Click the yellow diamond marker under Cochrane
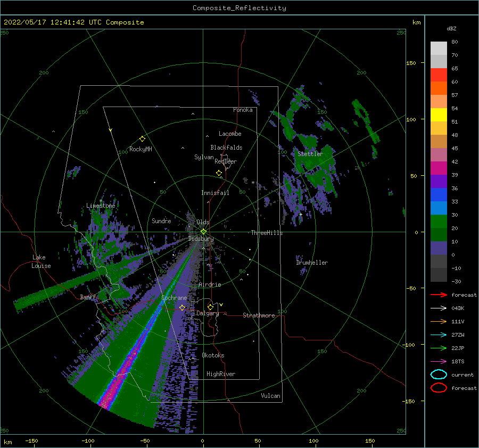Image resolution: width=479 pixels, height=448 pixels. pyautogui.click(x=182, y=307)
